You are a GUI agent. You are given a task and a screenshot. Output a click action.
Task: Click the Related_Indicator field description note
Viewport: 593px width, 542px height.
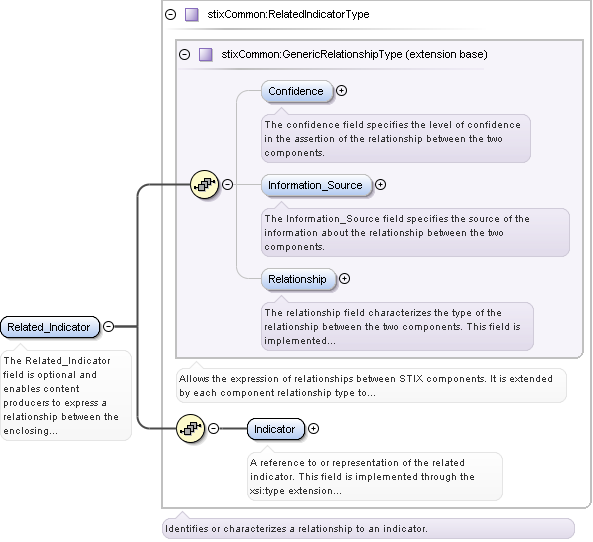(x=66, y=395)
